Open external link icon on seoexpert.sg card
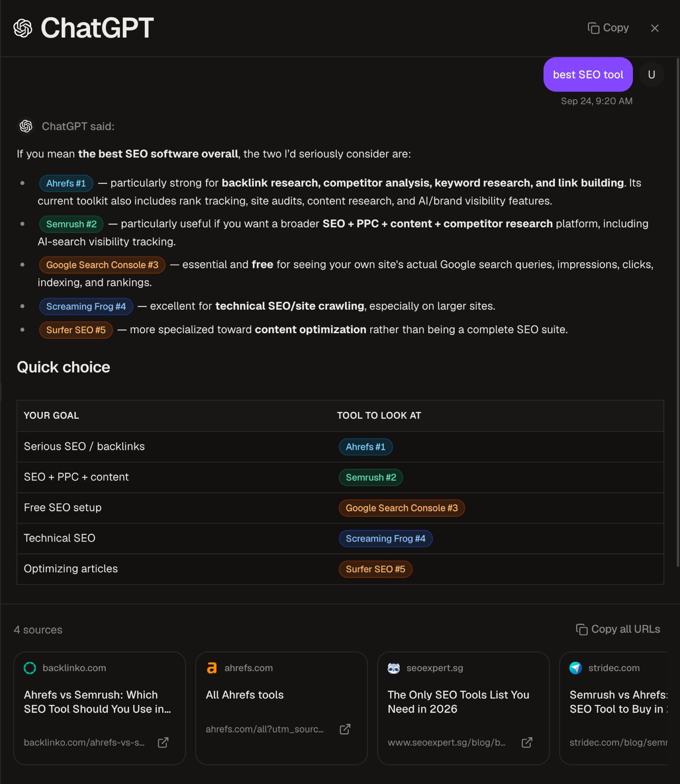The width and height of the screenshot is (680, 784). click(527, 742)
